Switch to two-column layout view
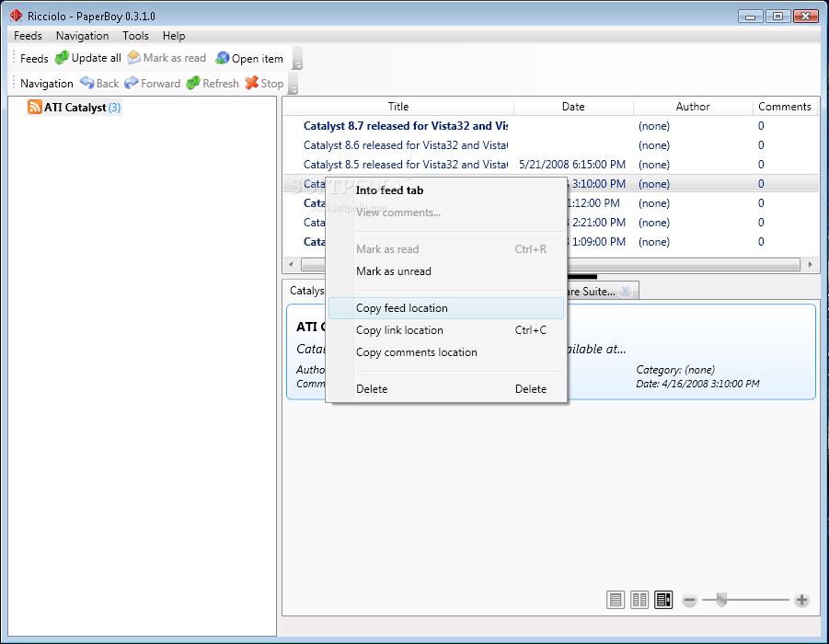The image size is (829, 644). (639, 600)
